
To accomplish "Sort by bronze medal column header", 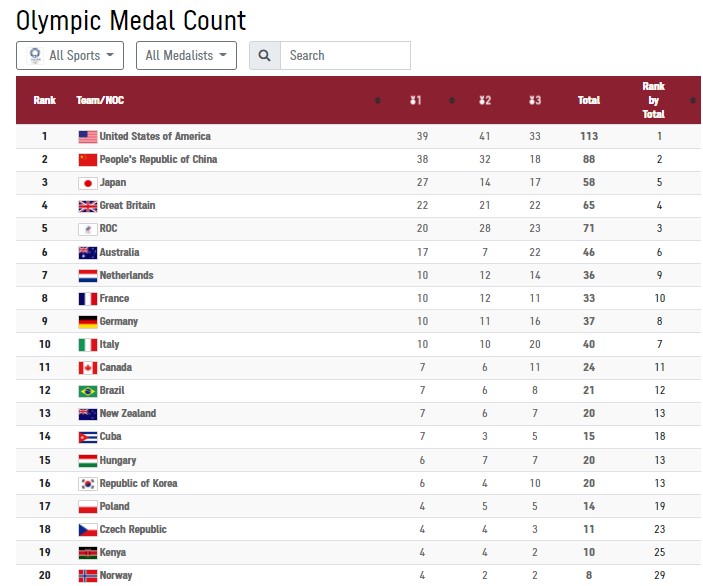I will (x=535, y=100).
